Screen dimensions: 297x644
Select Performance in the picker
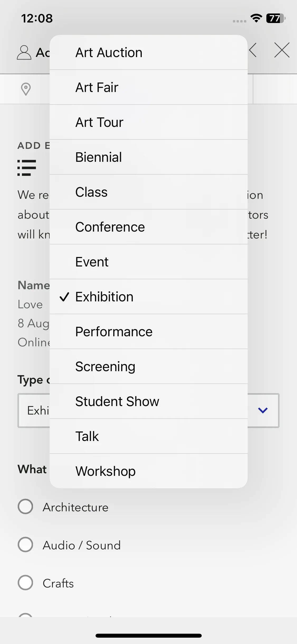click(x=149, y=332)
